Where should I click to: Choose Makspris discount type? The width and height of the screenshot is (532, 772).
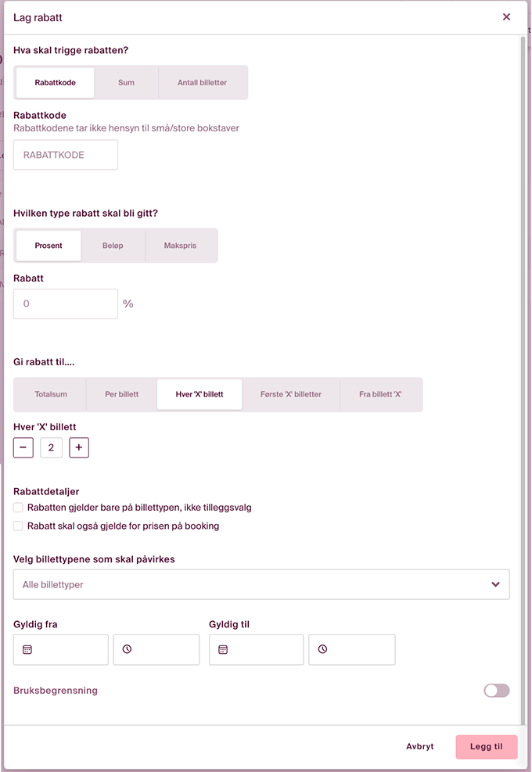click(x=180, y=246)
